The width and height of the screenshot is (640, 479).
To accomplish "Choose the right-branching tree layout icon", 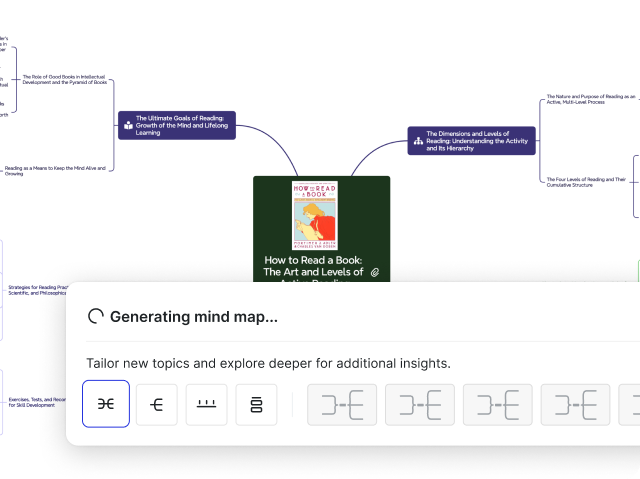I will tap(157, 404).
